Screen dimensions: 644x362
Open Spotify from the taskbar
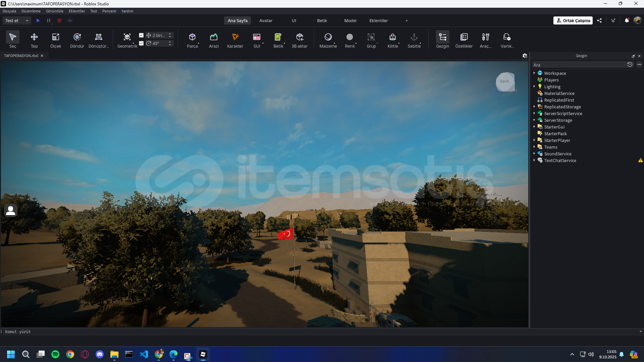point(55,354)
